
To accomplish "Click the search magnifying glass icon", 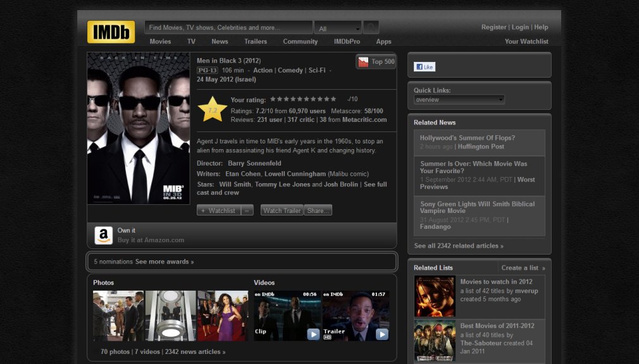I will [370, 27].
